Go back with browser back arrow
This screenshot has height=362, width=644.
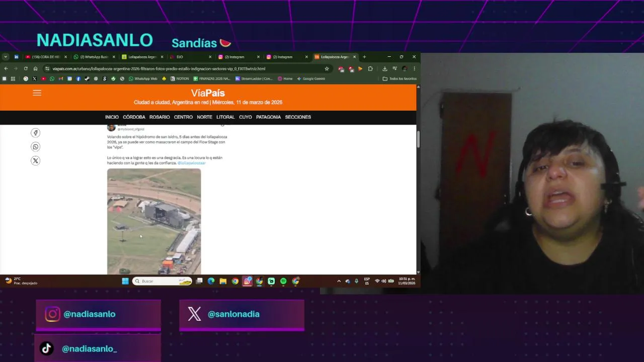[x=6, y=68]
